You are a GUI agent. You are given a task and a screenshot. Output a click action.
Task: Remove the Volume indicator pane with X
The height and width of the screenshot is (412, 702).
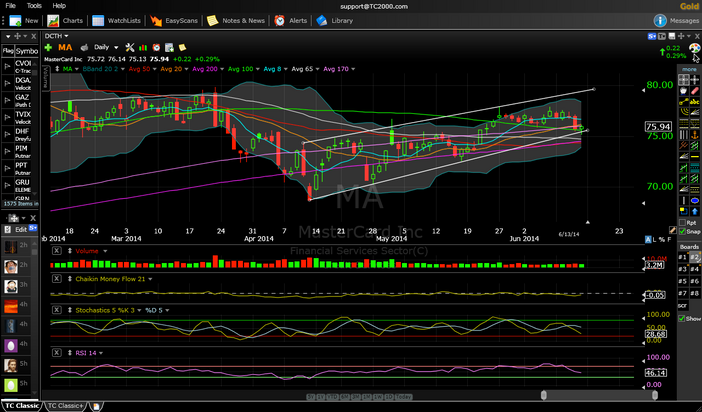point(56,251)
